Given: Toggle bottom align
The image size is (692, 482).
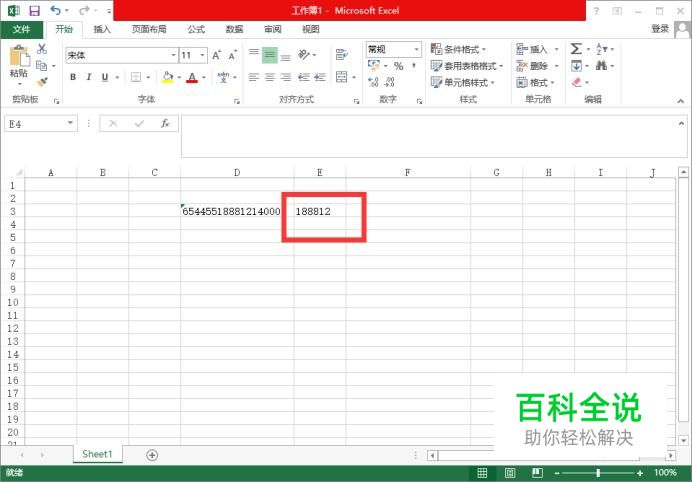Looking at the screenshot, I should coord(286,56).
